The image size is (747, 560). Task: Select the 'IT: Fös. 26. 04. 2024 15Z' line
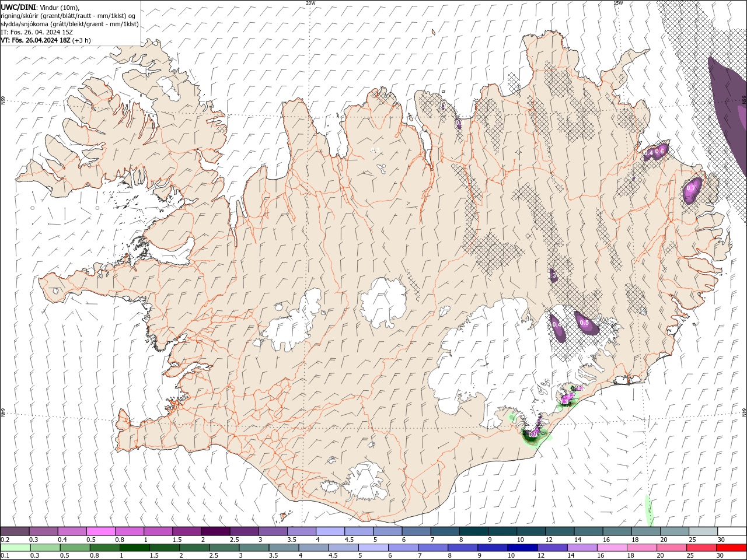[x=37, y=32]
